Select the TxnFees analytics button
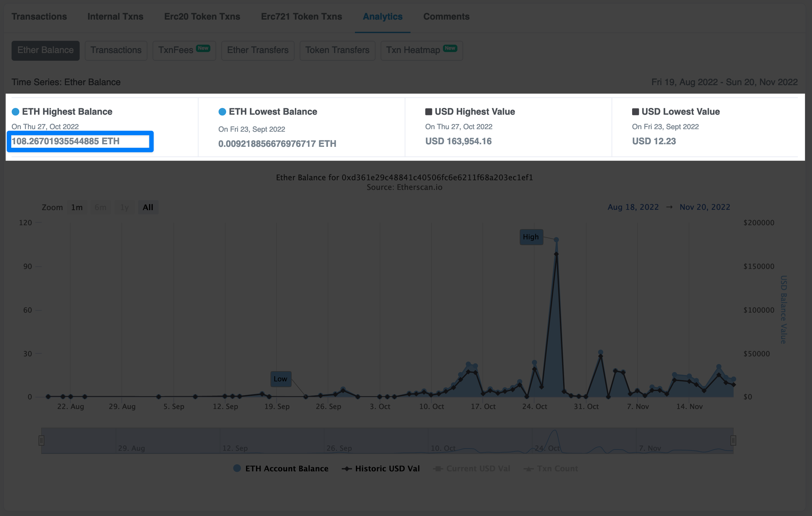The height and width of the screenshot is (516, 812). pyautogui.click(x=184, y=50)
